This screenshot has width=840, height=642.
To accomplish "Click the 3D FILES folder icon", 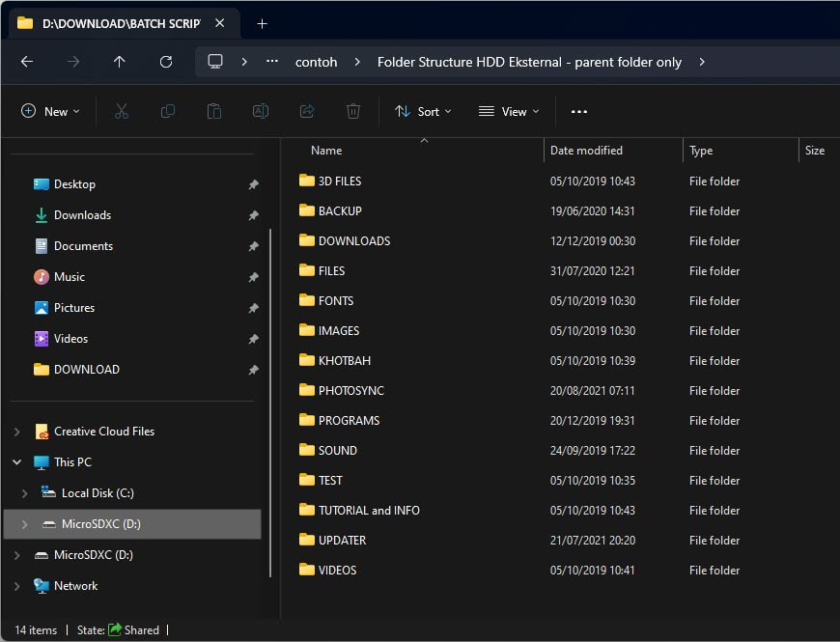I will pos(307,180).
